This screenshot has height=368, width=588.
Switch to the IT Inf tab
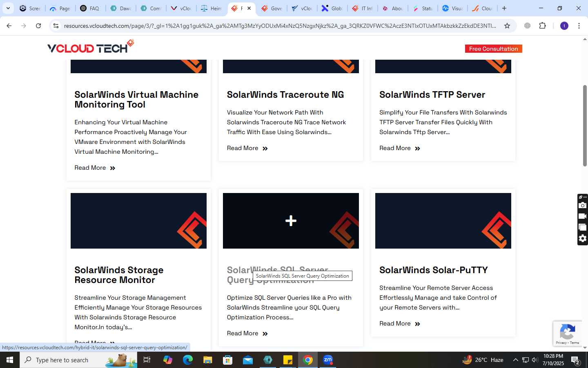click(363, 8)
